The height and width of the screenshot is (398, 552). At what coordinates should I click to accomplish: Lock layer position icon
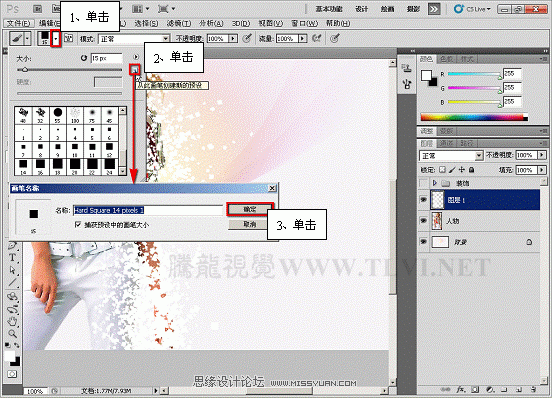pos(462,170)
